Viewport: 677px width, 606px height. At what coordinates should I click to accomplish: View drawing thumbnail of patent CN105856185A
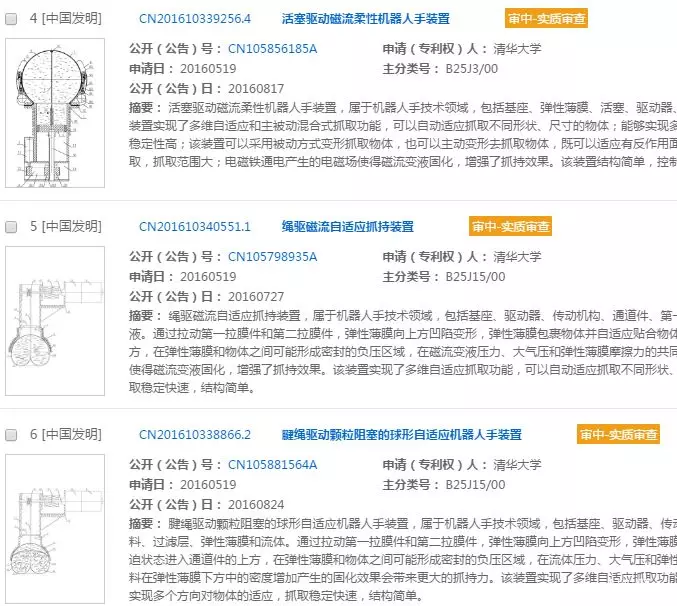pyautogui.click(x=55, y=113)
